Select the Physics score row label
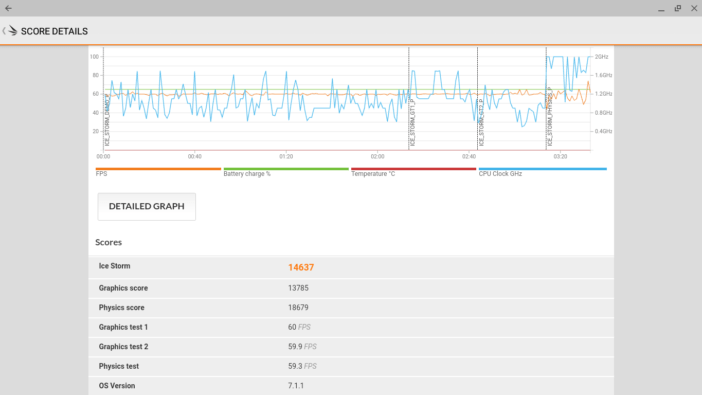 click(121, 308)
